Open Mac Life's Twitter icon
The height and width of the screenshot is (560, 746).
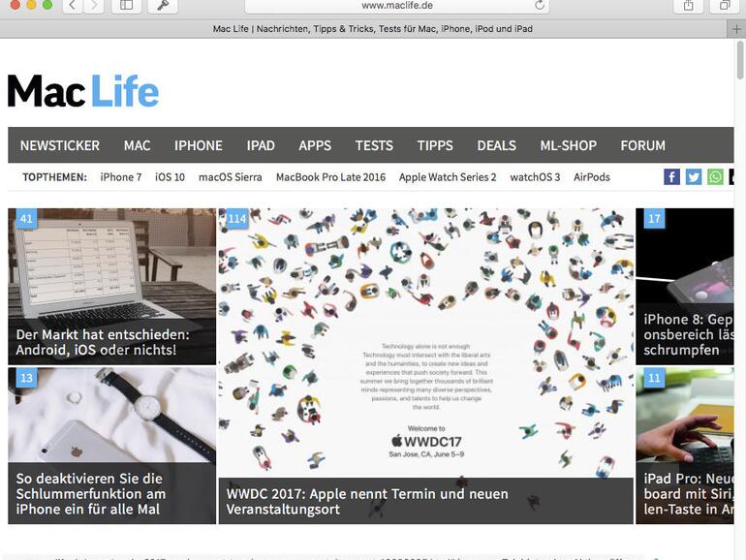[x=693, y=177]
